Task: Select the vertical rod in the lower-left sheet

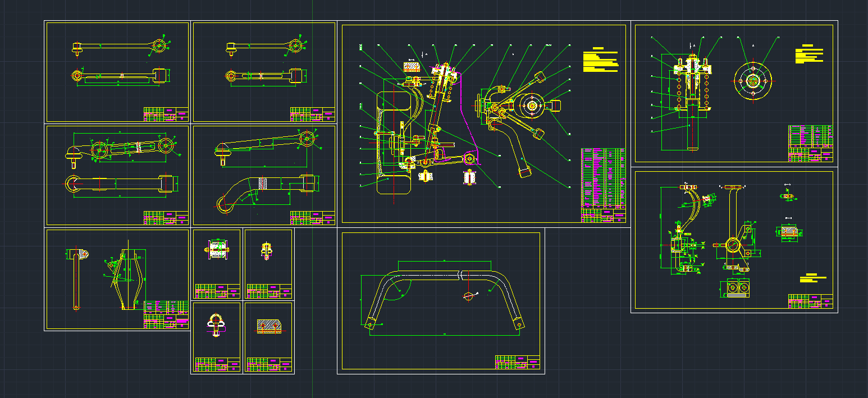Action: click(76, 281)
